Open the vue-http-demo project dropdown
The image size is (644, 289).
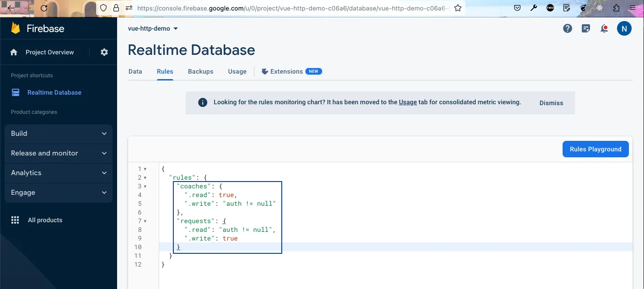(x=153, y=28)
